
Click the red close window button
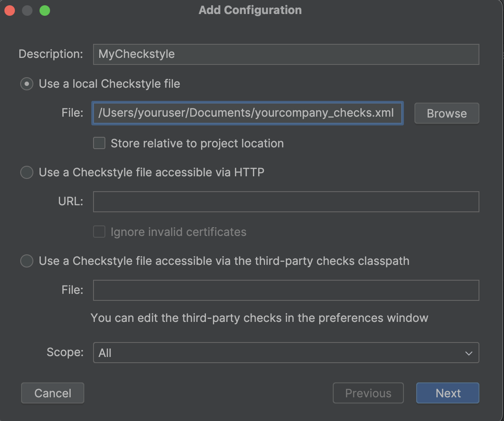(10, 11)
